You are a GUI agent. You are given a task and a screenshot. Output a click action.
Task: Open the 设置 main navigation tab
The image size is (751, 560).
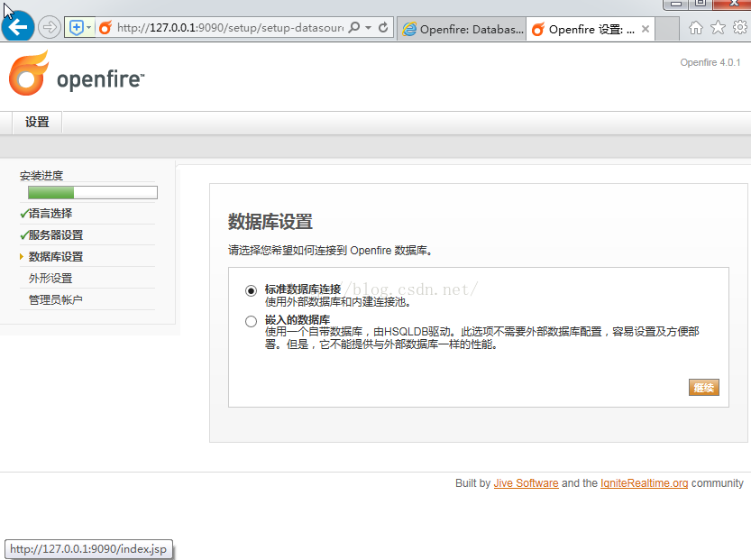point(37,122)
